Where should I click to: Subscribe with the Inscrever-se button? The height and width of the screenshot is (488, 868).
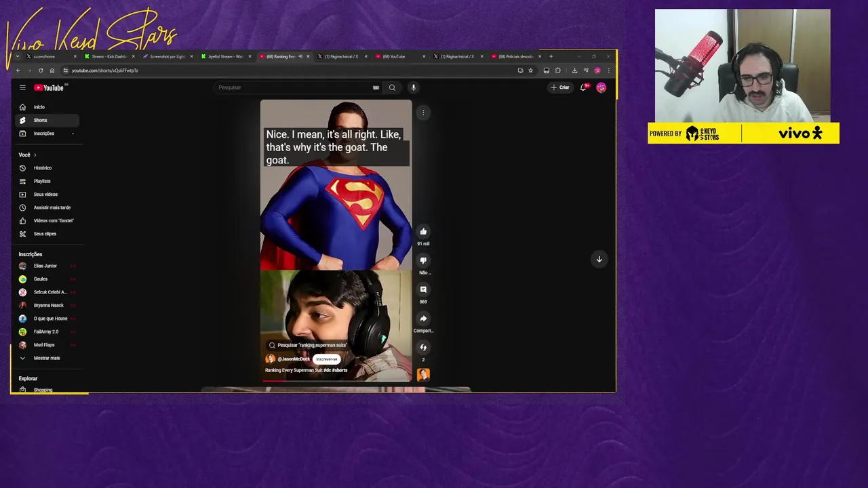click(x=326, y=359)
